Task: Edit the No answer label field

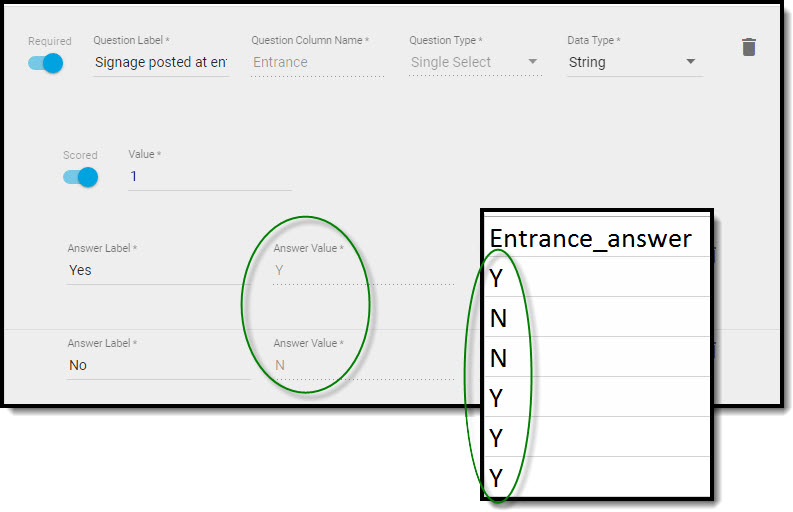Action: tap(159, 365)
